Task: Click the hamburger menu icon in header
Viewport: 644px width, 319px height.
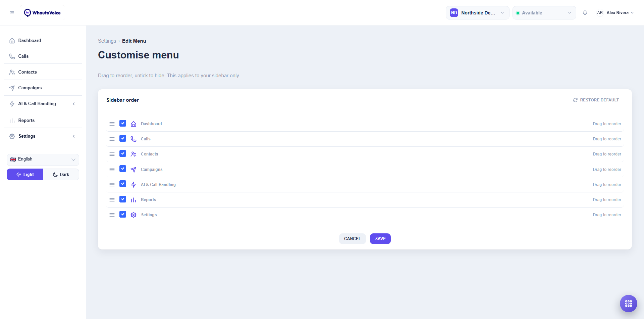Action: (12, 13)
